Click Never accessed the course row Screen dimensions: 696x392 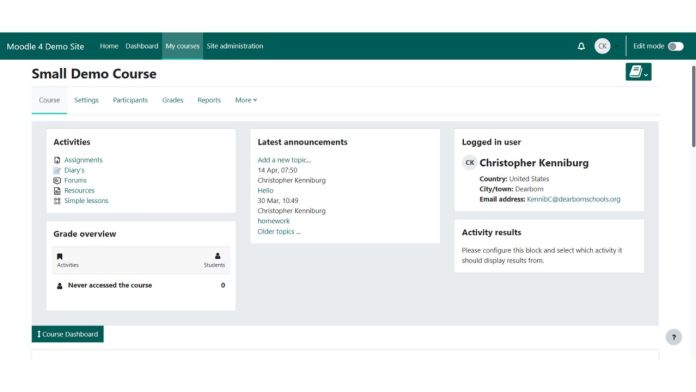(141, 285)
